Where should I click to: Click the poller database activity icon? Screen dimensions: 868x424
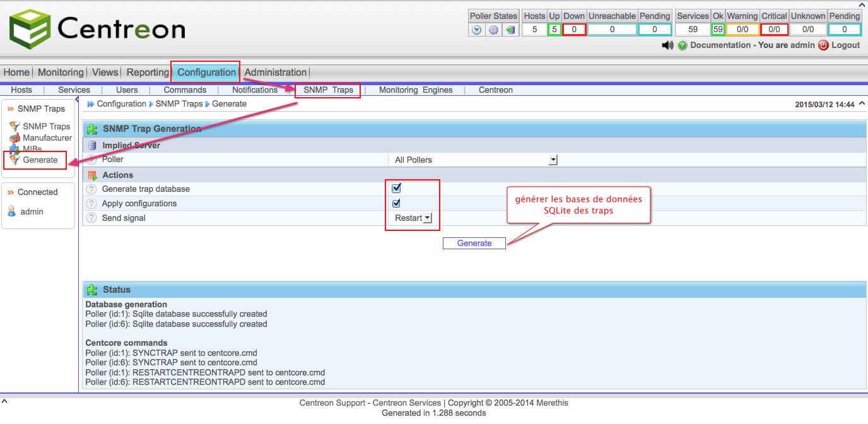(510, 30)
